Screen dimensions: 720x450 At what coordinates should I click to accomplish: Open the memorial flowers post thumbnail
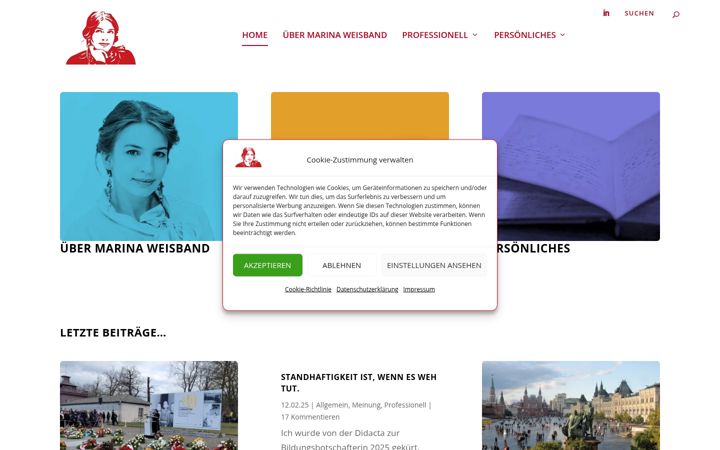[x=149, y=405]
